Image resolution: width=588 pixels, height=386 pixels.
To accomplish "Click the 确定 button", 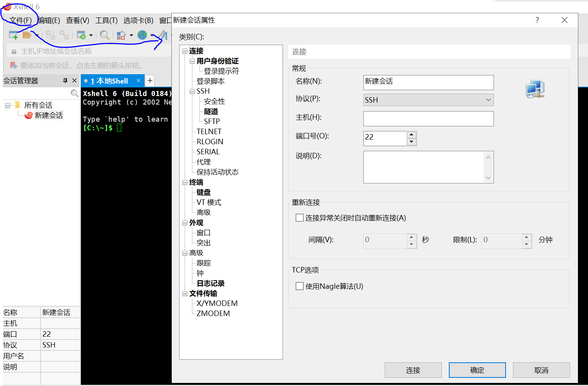I will pos(477,370).
